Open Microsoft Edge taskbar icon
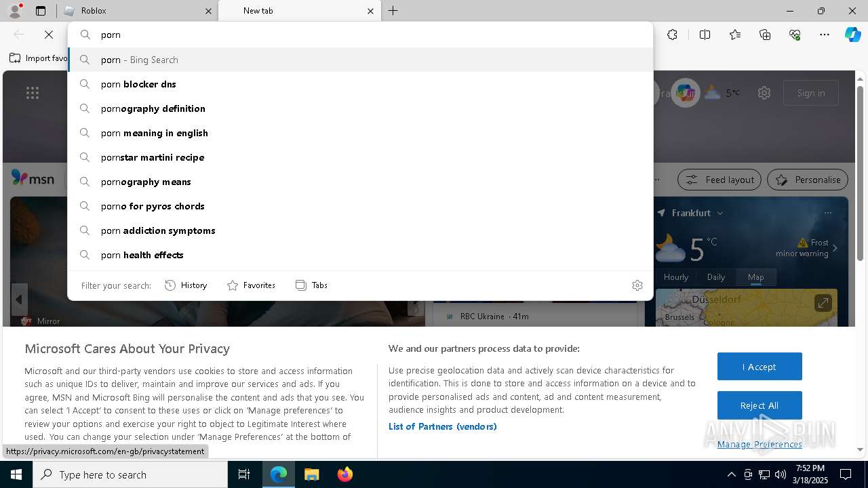 (279, 474)
